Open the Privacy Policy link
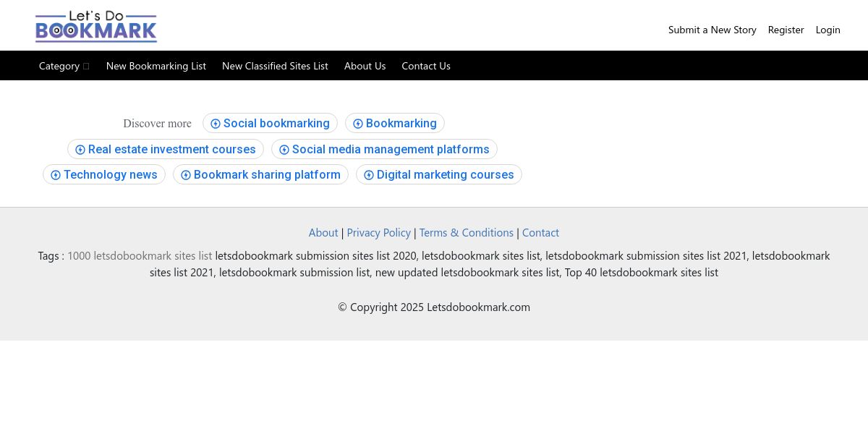The width and height of the screenshot is (868, 434). [378, 232]
